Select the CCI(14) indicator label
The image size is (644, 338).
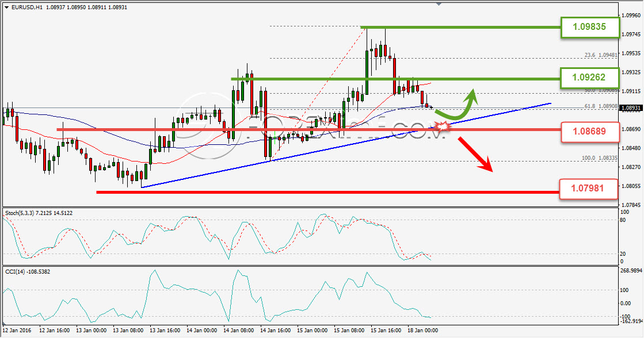pos(28,271)
